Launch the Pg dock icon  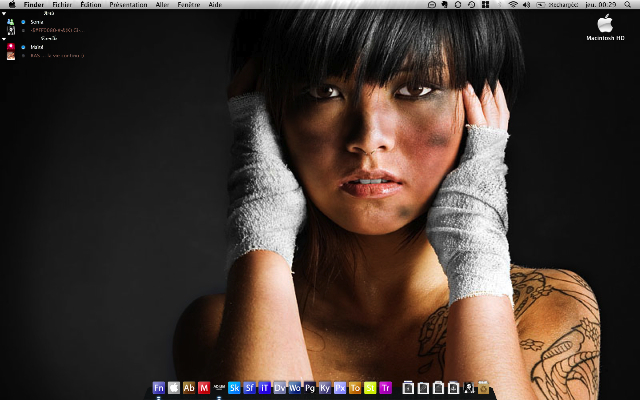pyautogui.click(x=310, y=387)
